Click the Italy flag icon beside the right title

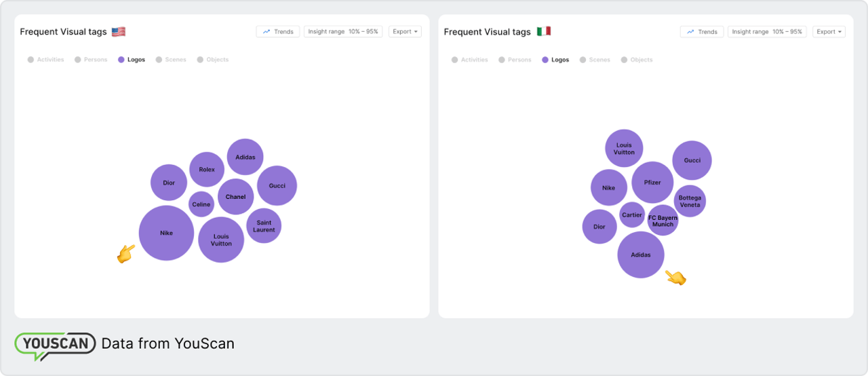pos(544,32)
